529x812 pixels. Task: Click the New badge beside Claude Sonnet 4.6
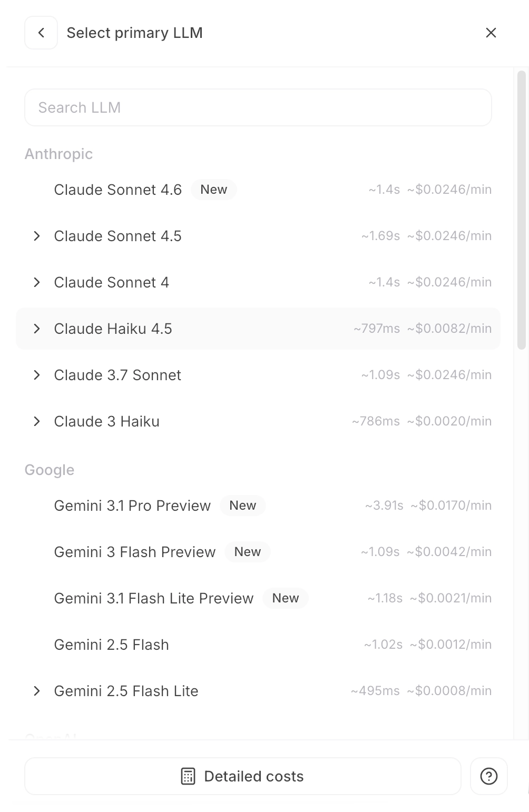[213, 190]
